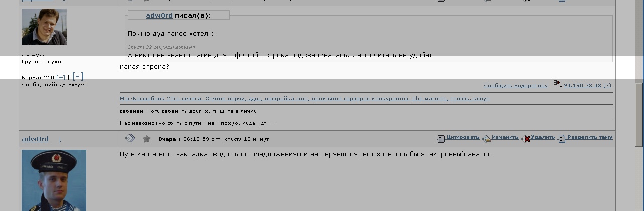Click the split topic icon
The image size is (644, 211).
(x=561, y=138)
